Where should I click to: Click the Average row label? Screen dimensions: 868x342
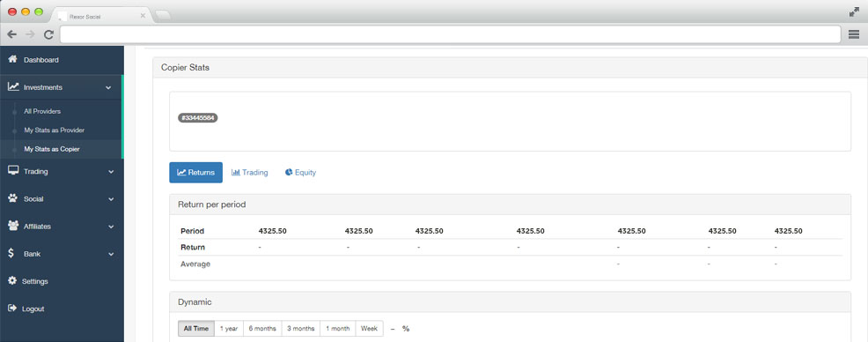click(195, 264)
